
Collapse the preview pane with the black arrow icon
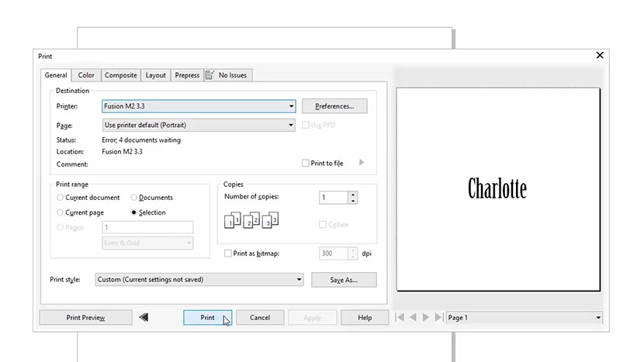coord(144,317)
